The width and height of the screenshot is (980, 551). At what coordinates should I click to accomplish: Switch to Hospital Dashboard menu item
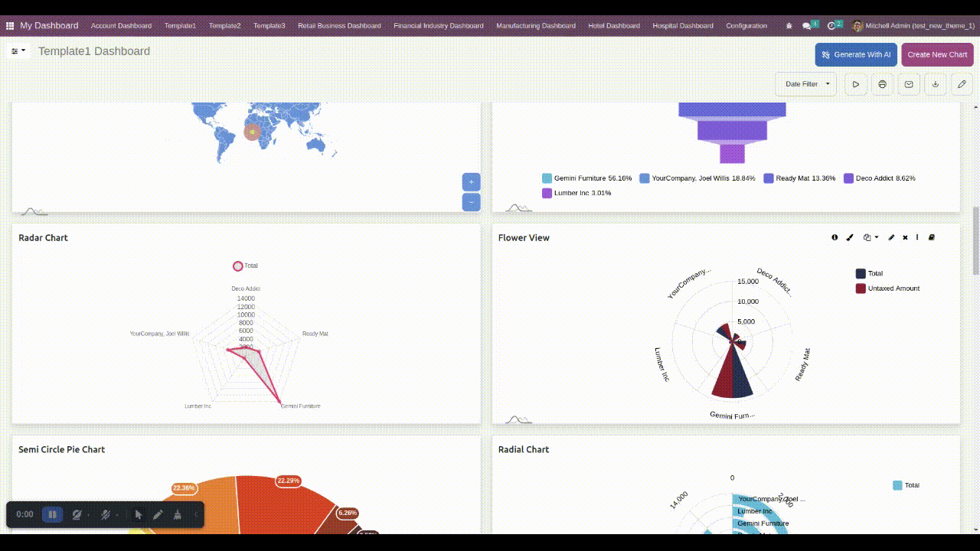[683, 25]
